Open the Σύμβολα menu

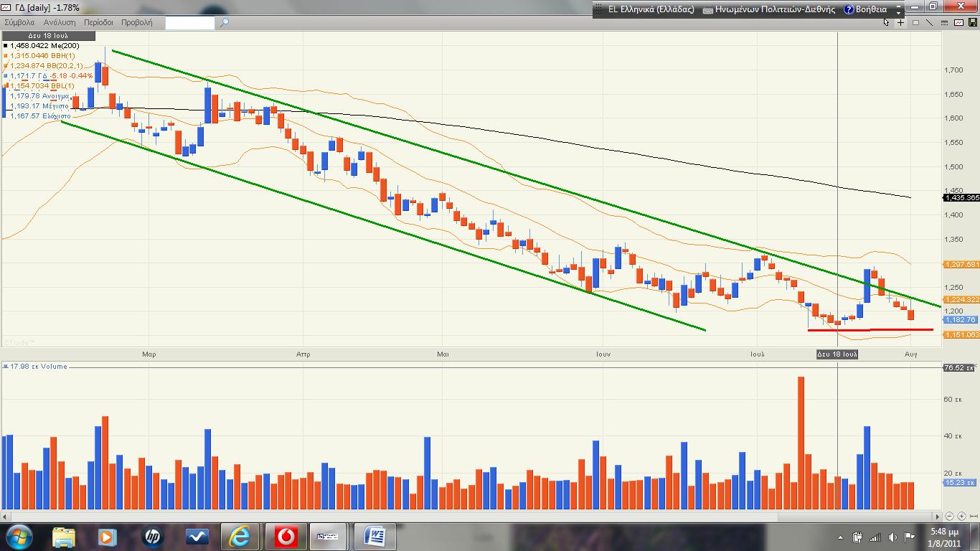click(x=19, y=22)
